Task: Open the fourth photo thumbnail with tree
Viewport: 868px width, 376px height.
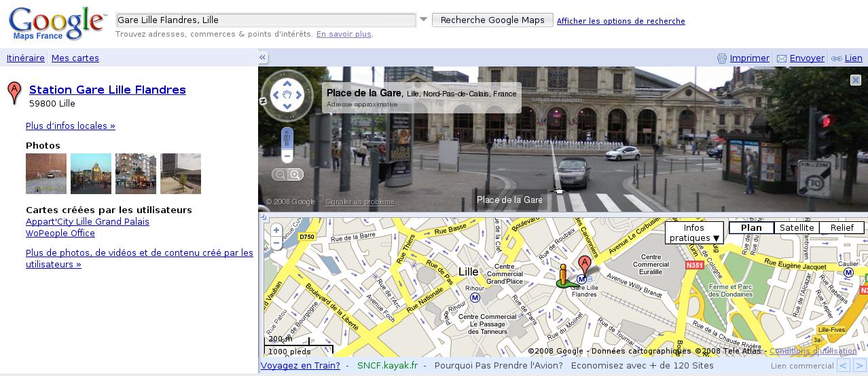Action: 181,174
